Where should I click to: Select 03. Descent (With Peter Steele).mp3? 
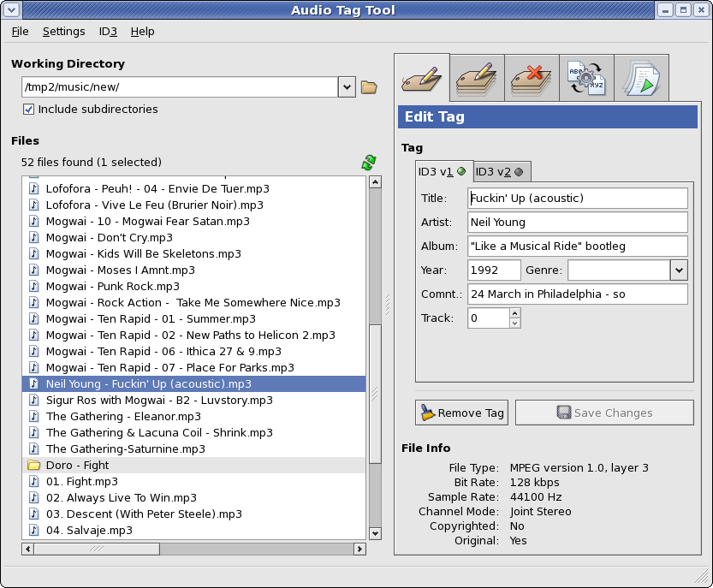[193, 514]
